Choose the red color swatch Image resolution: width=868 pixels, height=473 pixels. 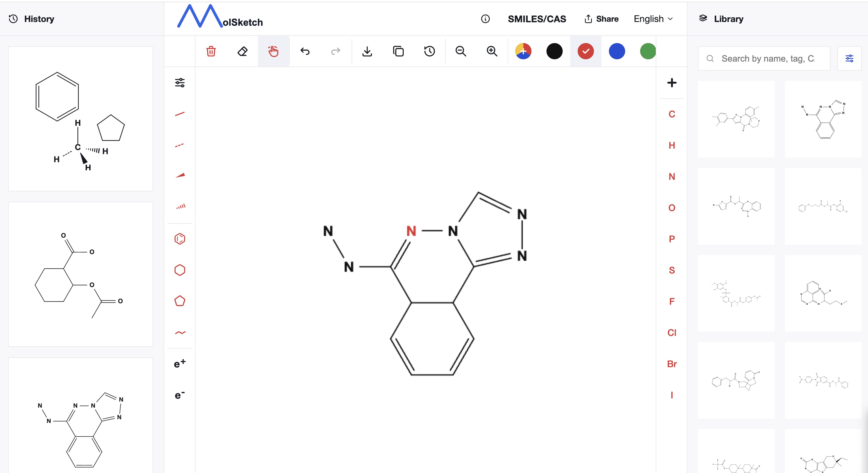(x=585, y=51)
